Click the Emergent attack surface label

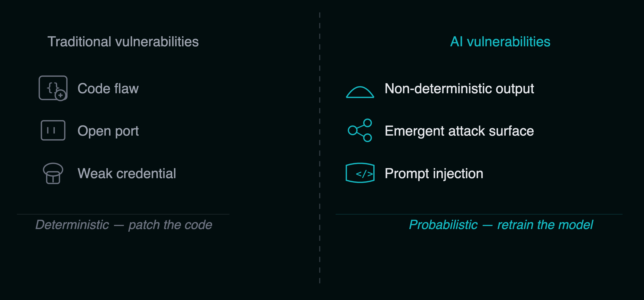459,131
